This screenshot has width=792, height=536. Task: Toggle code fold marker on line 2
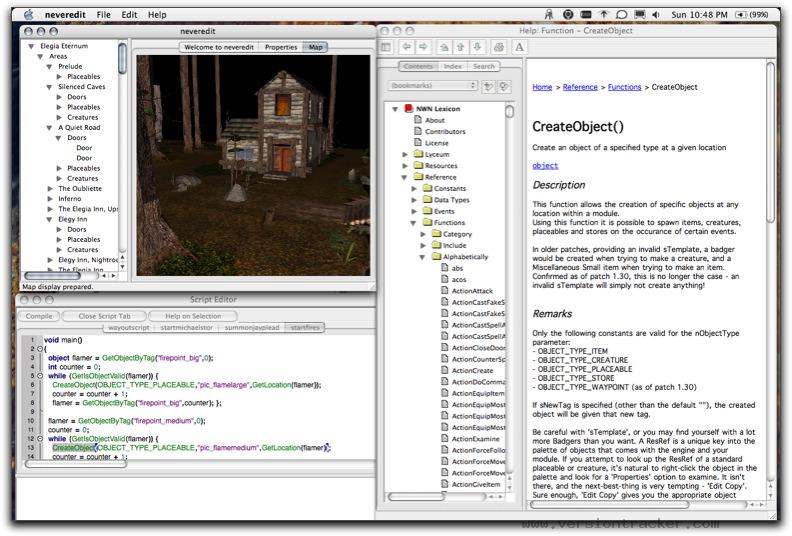coord(39,348)
